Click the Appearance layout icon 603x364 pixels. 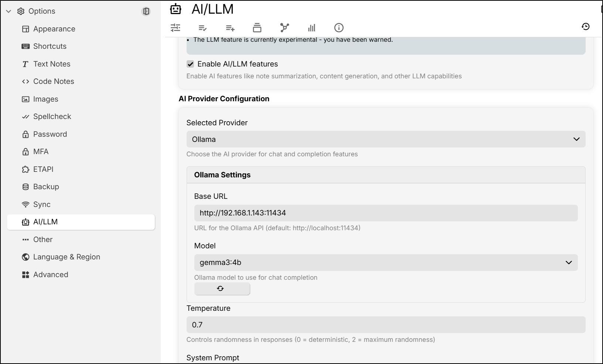25,29
